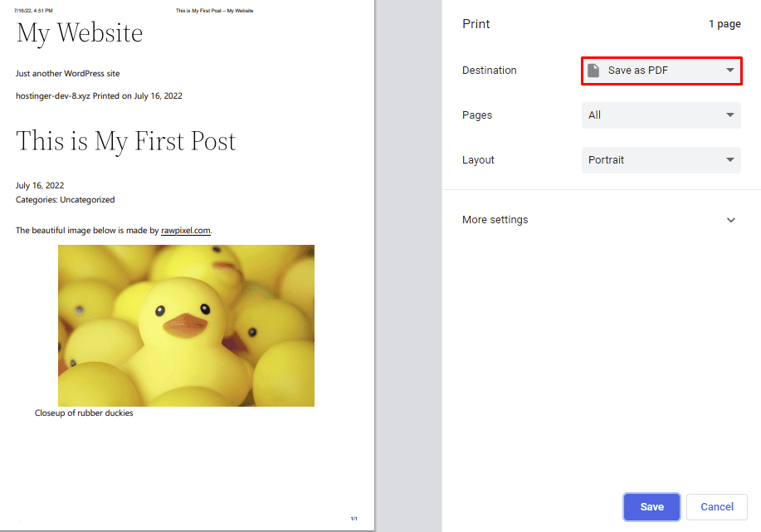Save the page as a PDF
Image resolution: width=761 pixels, height=532 pixels.
coord(651,506)
